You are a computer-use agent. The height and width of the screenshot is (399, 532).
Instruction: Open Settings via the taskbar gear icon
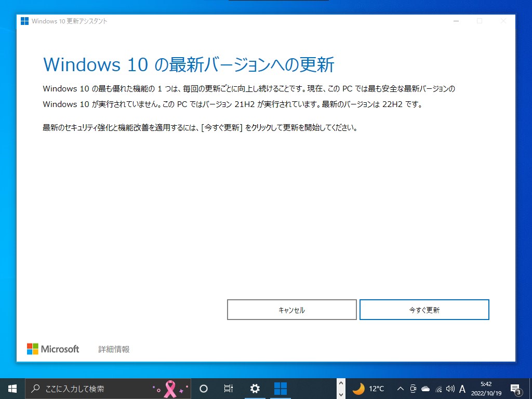(254, 388)
